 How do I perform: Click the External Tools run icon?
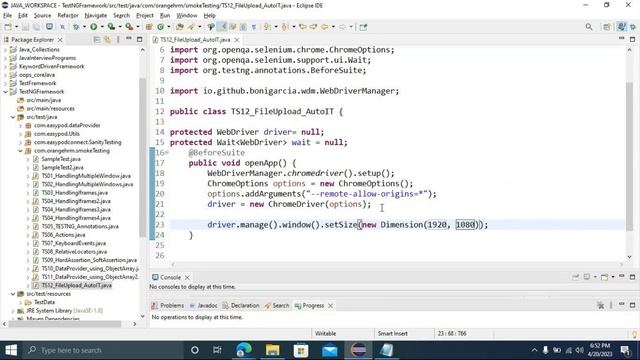pos(129,27)
